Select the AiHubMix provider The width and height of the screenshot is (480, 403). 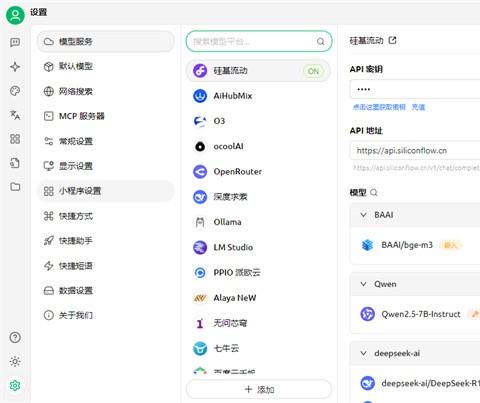(258, 96)
